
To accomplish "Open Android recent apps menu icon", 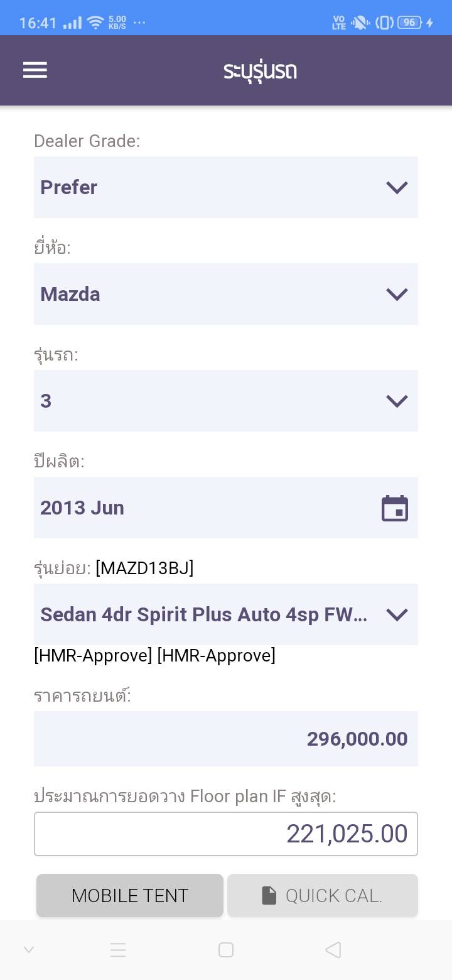I will pos(118,950).
